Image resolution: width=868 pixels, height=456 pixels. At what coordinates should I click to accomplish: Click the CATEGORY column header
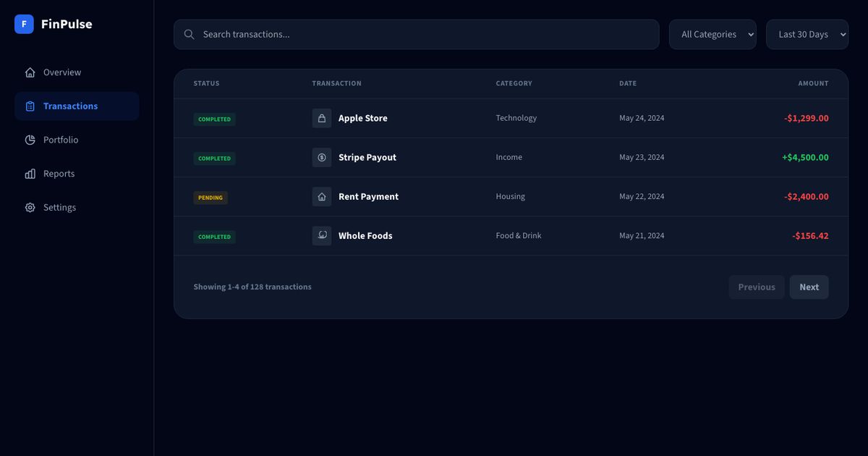pos(514,83)
